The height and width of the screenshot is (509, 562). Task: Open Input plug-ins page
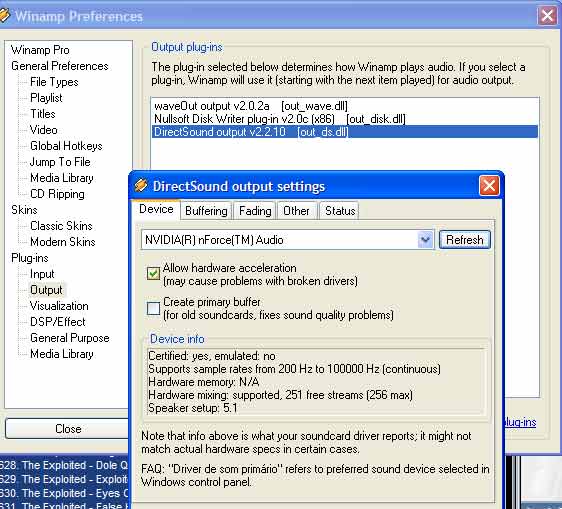[42, 274]
